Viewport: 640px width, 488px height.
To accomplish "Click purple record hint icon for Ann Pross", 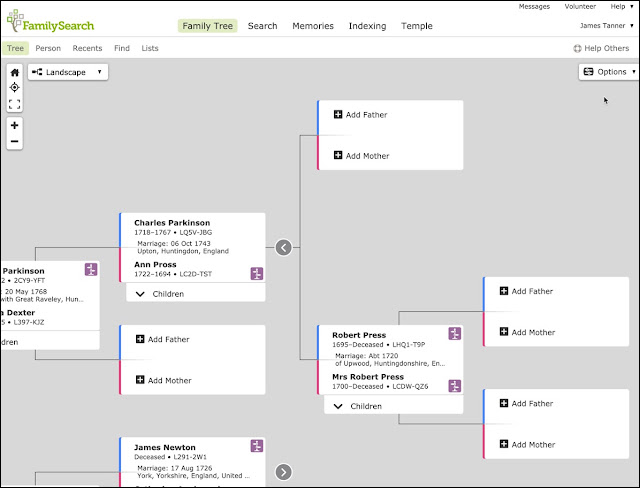I will click(257, 274).
